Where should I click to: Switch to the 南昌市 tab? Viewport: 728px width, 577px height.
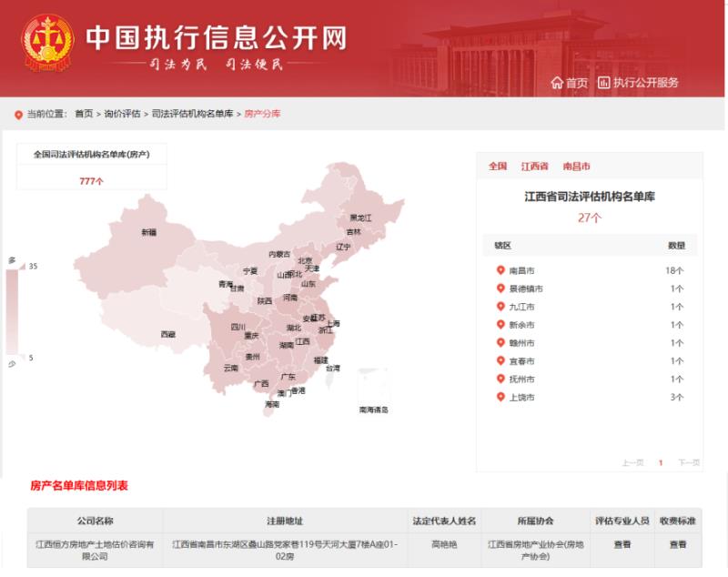pos(576,167)
